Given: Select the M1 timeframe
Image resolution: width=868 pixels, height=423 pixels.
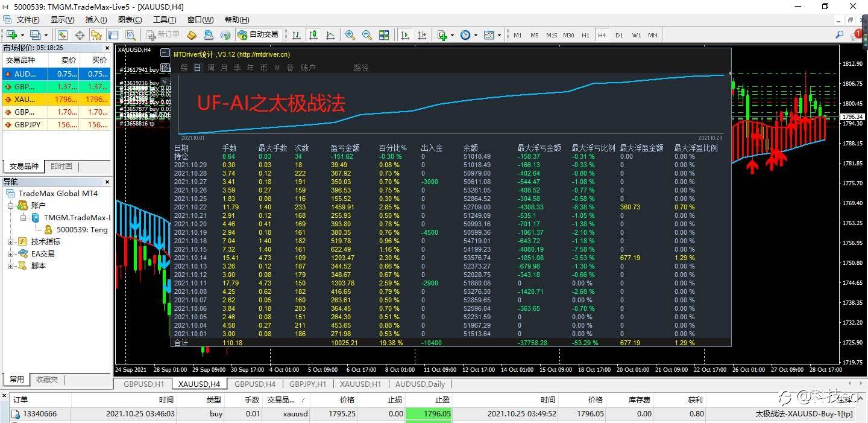Looking at the screenshot, I should coord(518,35).
